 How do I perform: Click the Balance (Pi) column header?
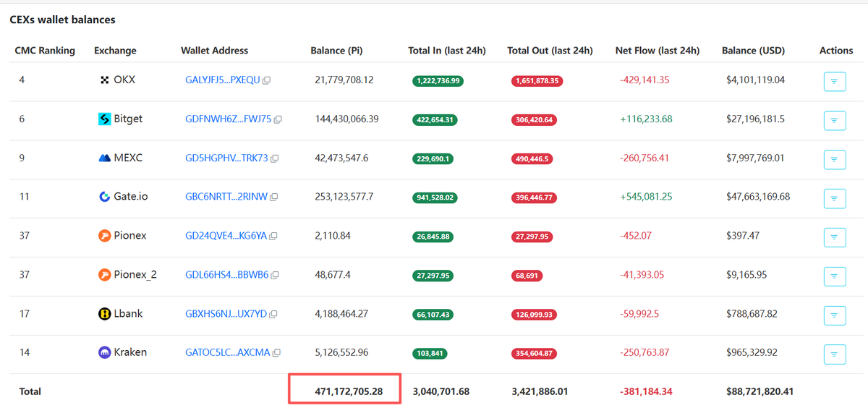[336, 51]
